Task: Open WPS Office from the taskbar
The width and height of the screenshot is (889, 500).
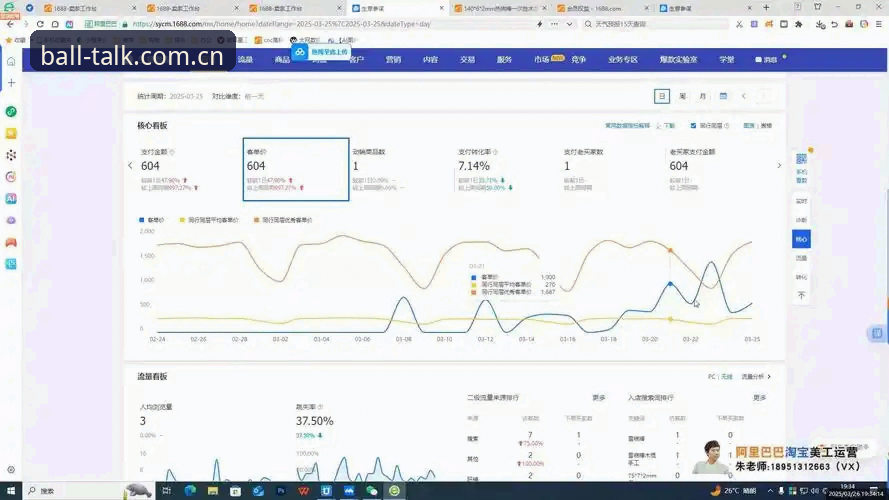Action: coord(303,491)
